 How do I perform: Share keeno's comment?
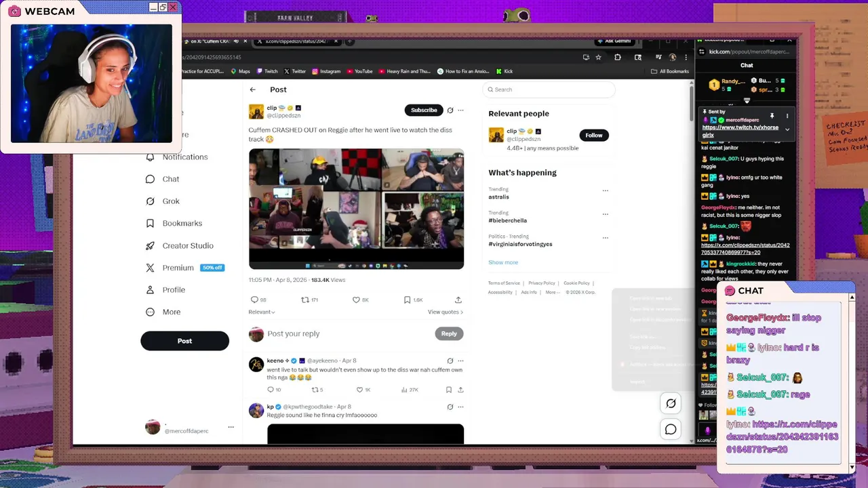460,390
